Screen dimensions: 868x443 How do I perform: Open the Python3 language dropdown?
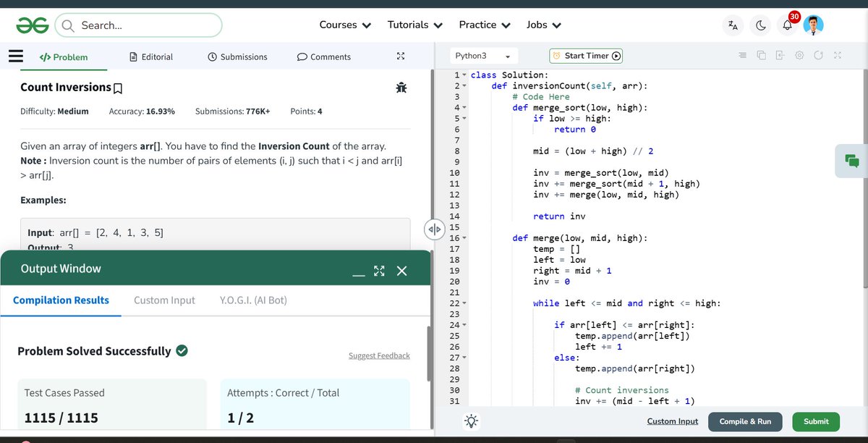[x=482, y=56]
